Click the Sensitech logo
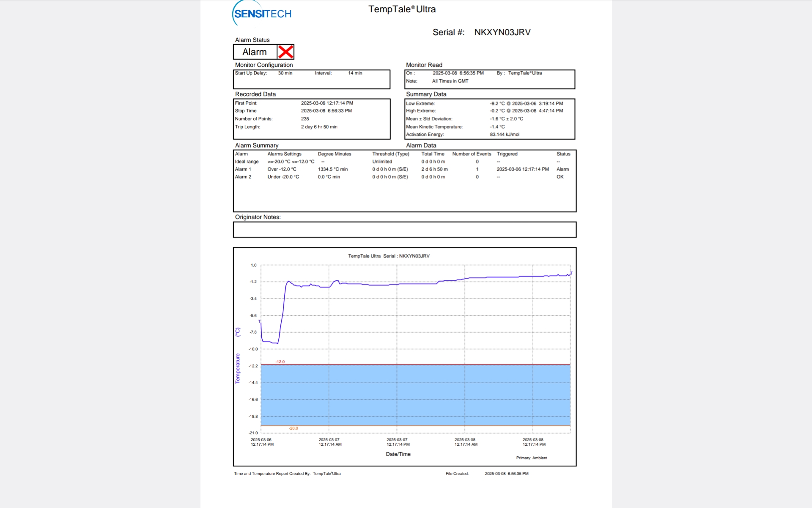Viewport: 812px width, 508px height. 262,13
